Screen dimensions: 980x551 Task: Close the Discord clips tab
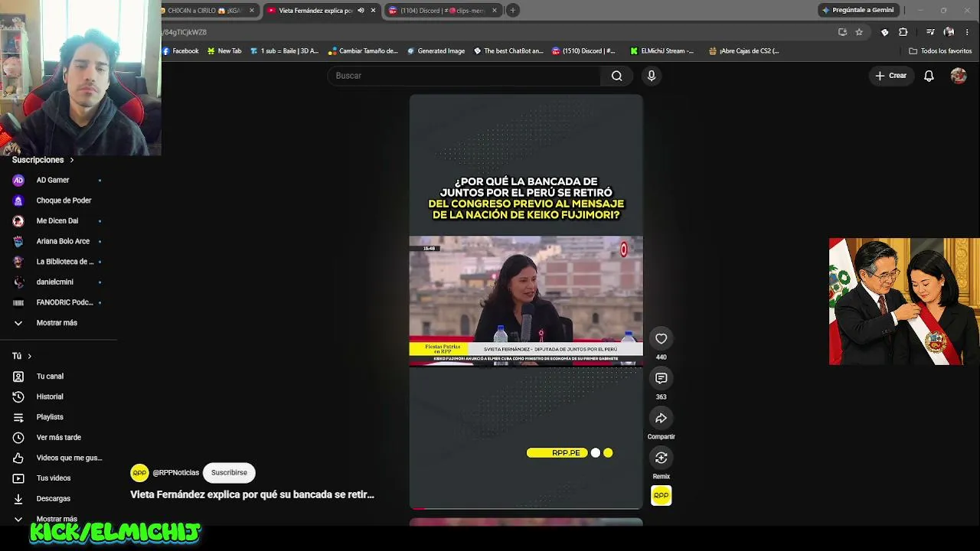click(x=495, y=11)
